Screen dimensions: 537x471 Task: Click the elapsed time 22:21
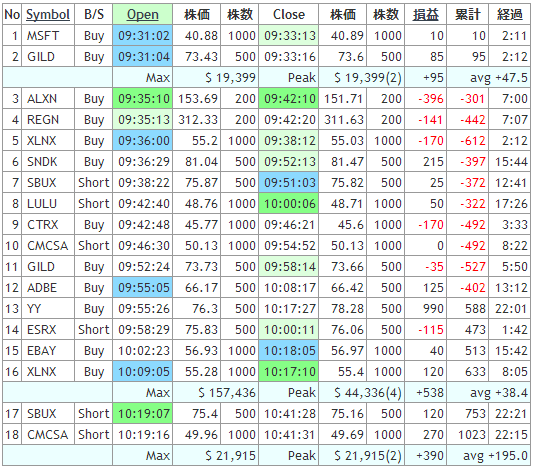point(510,413)
